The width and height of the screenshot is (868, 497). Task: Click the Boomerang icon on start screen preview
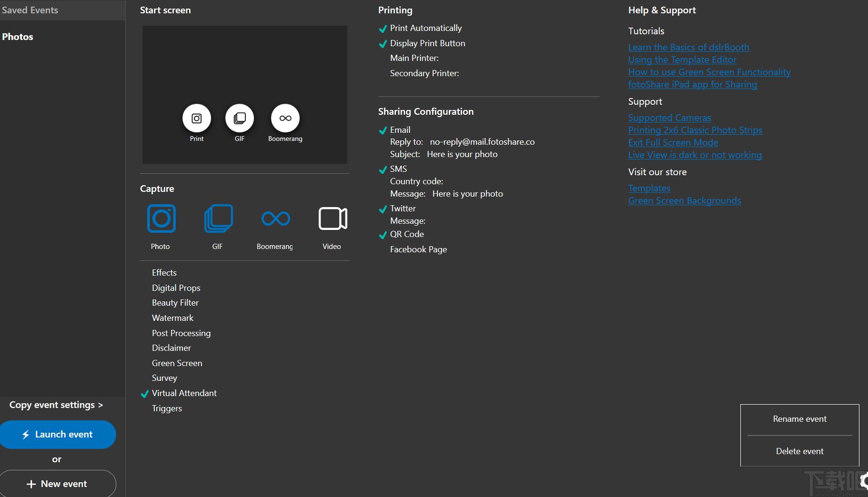tap(285, 118)
